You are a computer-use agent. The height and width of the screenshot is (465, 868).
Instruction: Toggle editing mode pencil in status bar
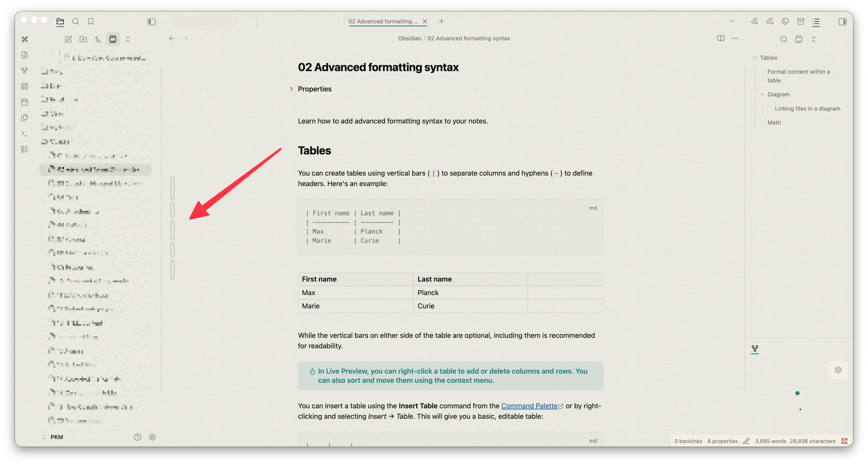[746, 441]
